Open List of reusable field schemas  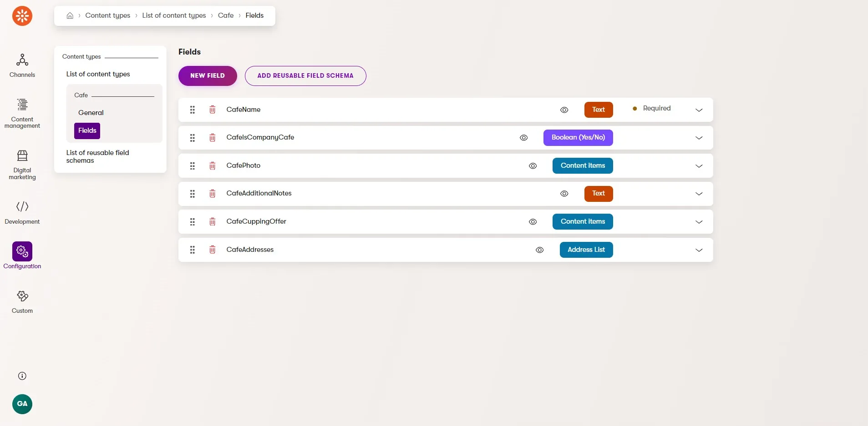(x=98, y=156)
